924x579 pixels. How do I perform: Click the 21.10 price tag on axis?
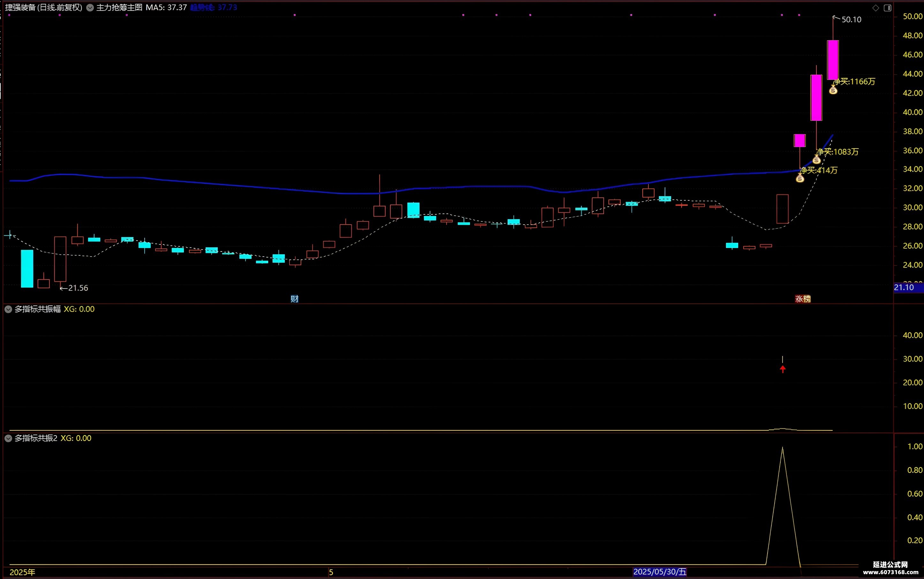pyautogui.click(x=904, y=288)
